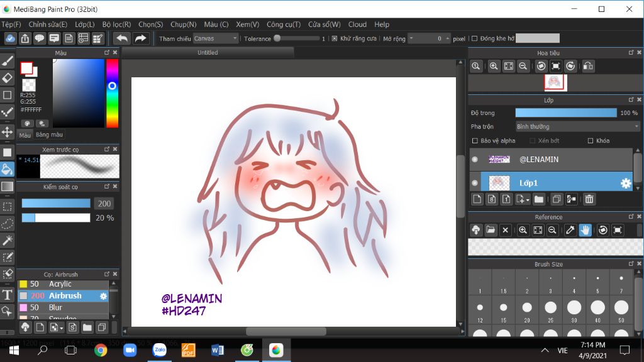Viewport: 644px width, 362px height.
Task: Switch to Bảng màu tab
Action: tap(49, 134)
